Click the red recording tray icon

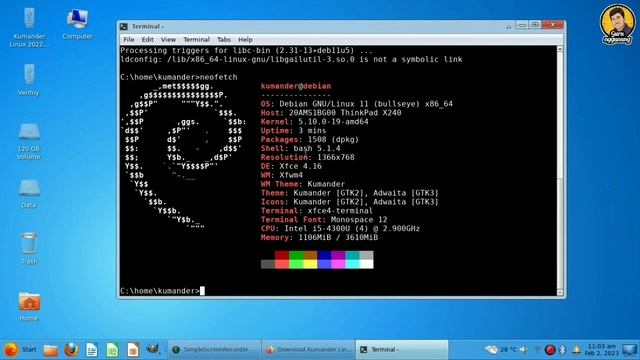click(550, 350)
